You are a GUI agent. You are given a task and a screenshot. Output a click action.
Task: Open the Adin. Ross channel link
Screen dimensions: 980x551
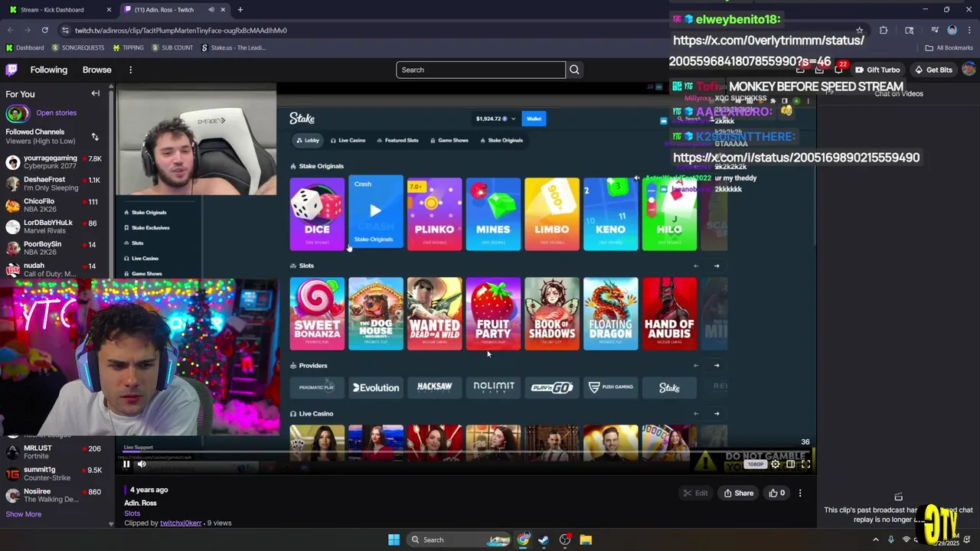click(x=140, y=503)
